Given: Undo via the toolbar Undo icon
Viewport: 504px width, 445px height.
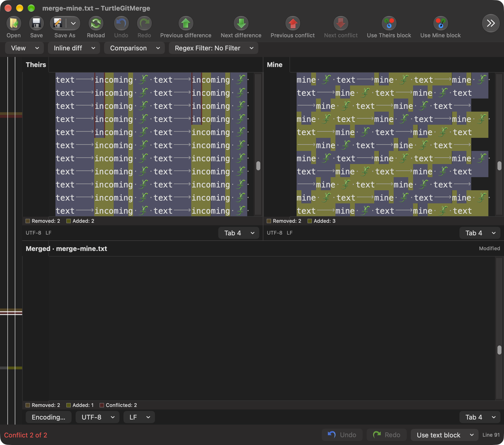Looking at the screenshot, I should point(121,23).
